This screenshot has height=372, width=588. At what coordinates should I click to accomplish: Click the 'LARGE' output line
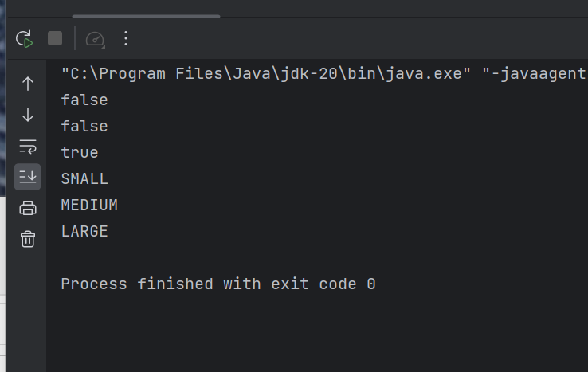click(x=84, y=232)
